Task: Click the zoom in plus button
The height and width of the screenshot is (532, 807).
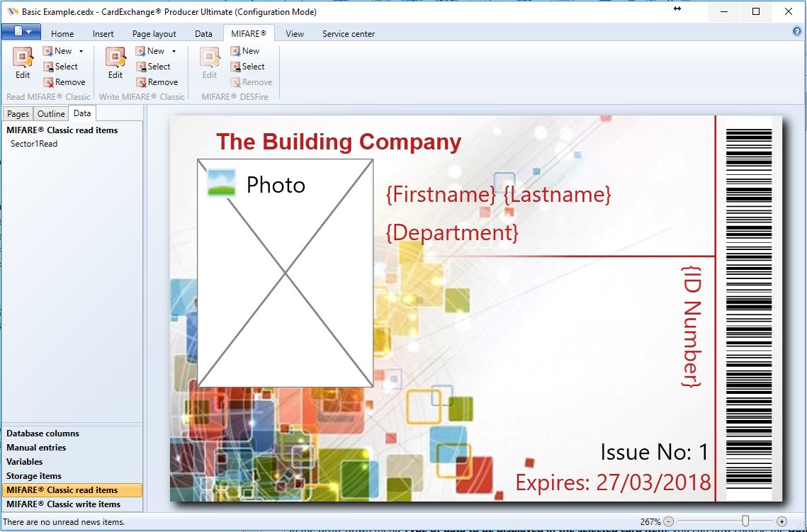Action: 781,521
